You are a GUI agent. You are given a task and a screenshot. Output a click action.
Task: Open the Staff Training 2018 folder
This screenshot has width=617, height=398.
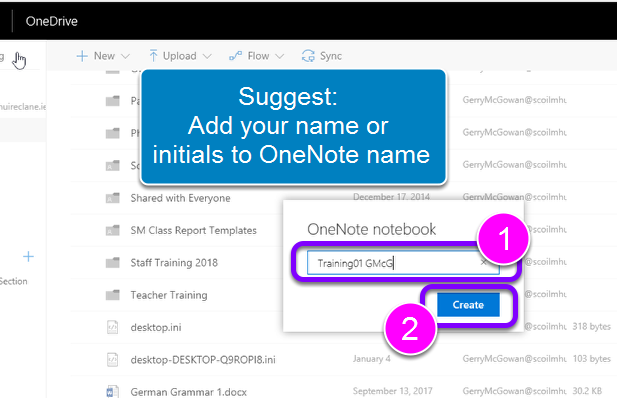click(174, 263)
